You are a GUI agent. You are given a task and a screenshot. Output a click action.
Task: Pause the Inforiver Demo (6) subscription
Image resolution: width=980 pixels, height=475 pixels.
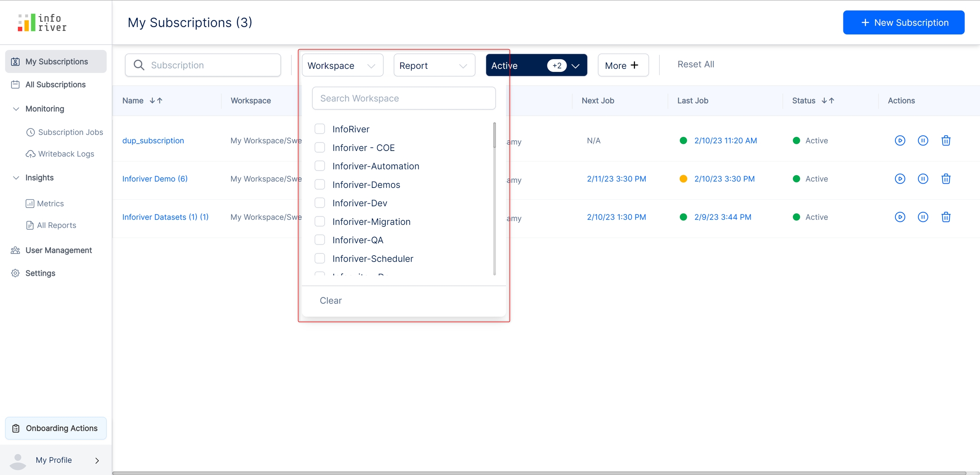pos(923,179)
